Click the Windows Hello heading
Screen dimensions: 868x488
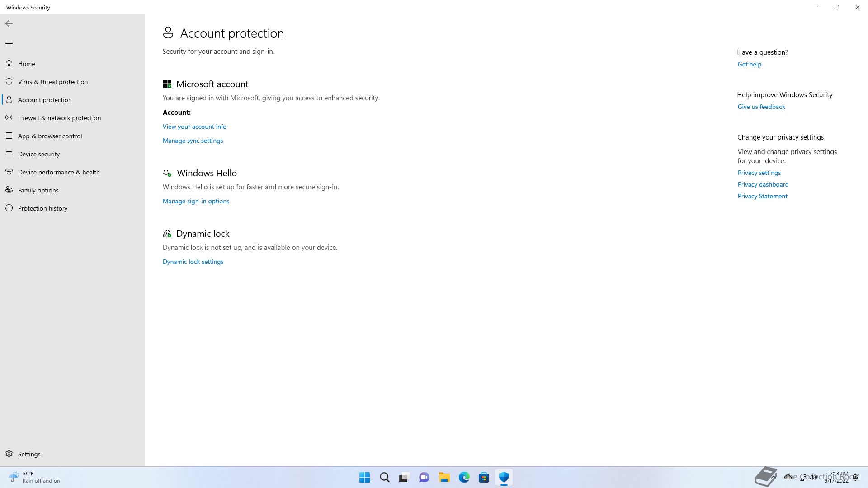click(207, 173)
